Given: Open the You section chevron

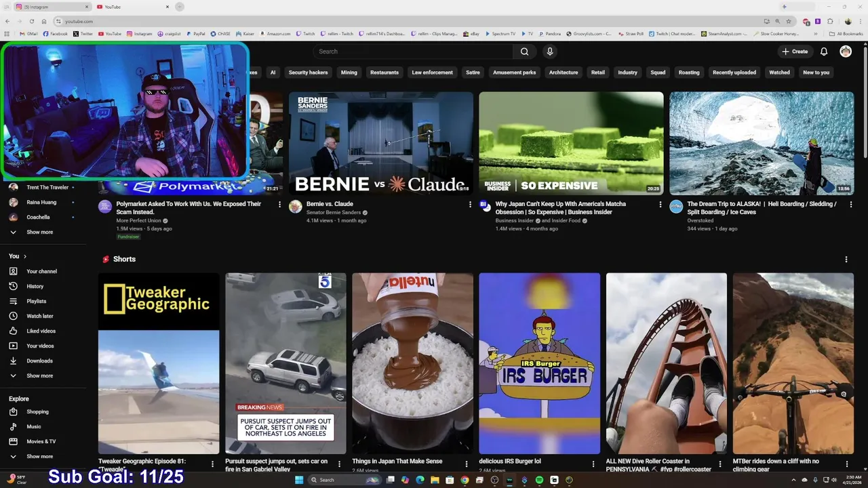Looking at the screenshot, I should pos(25,256).
